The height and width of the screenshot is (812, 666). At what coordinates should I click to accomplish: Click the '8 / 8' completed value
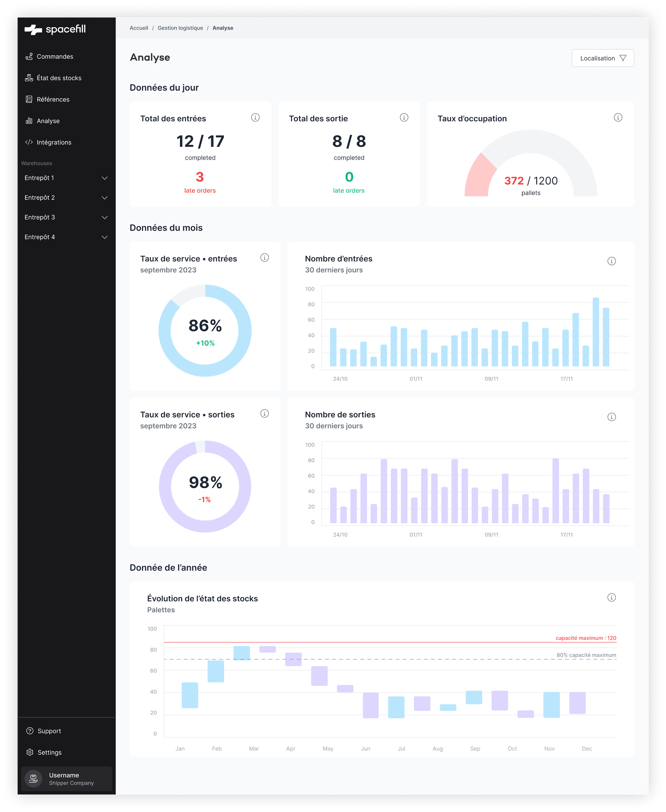(x=349, y=142)
